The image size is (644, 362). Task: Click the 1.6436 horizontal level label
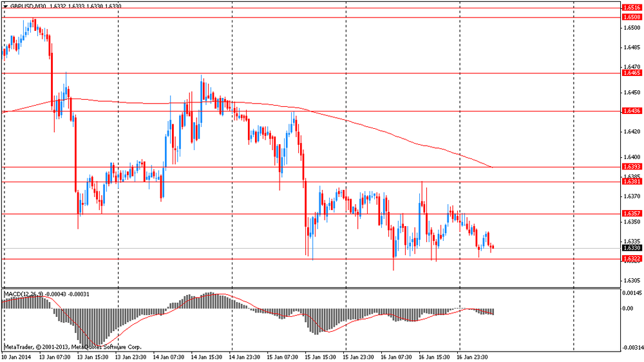(x=632, y=111)
